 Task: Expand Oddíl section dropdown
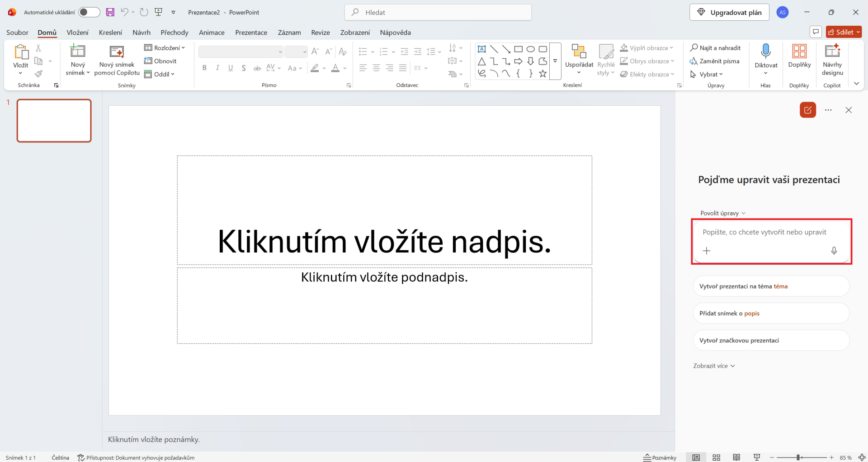coord(160,74)
